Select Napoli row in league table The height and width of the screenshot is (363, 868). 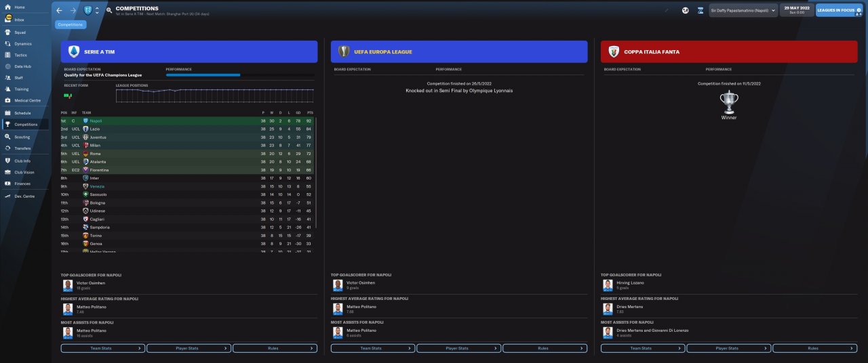187,121
